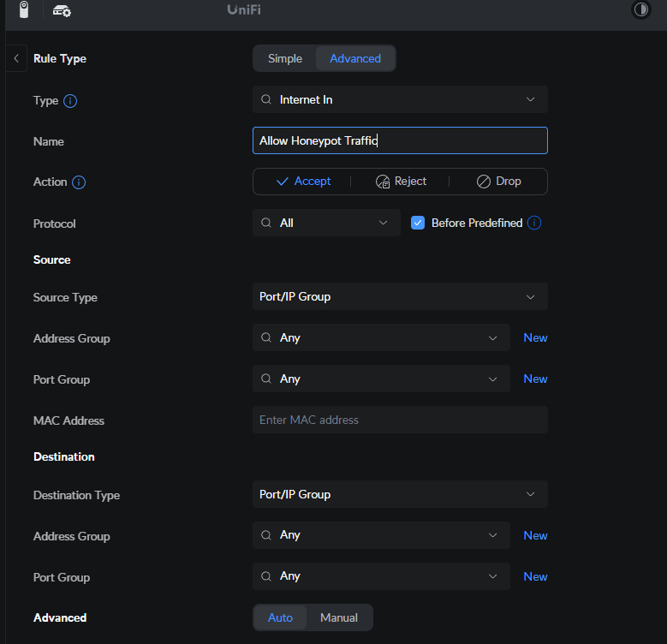Viewport: 667px width, 644px height.
Task: Switch to the Simple rule type tab
Action: coord(285,58)
